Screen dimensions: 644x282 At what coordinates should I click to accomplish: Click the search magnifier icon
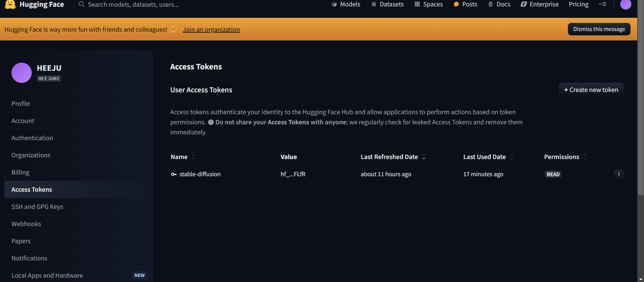(x=82, y=4)
